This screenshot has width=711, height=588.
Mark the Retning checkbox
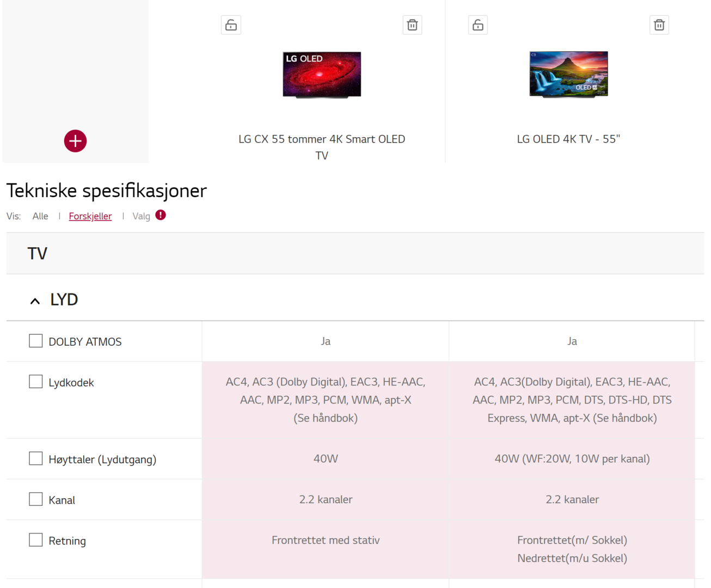36,540
